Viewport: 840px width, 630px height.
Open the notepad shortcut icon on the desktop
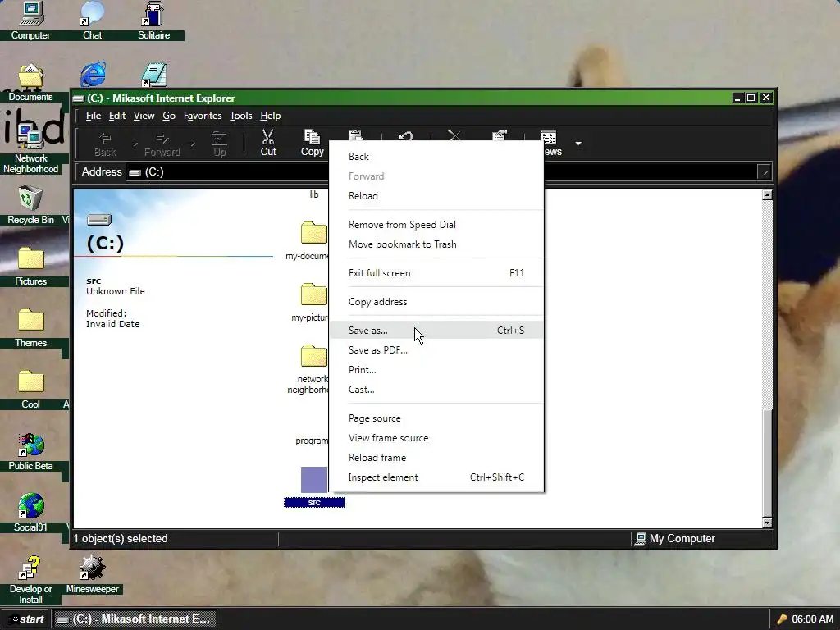[x=154, y=75]
